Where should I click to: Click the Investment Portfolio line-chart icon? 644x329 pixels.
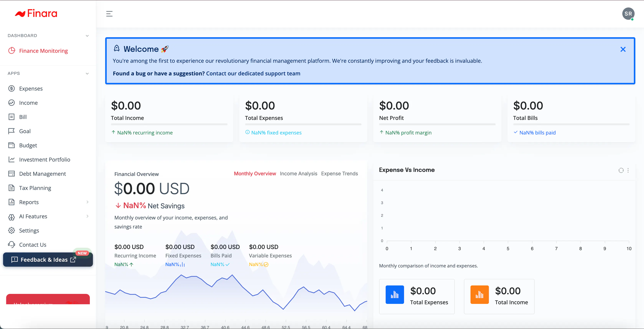pos(12,159)
